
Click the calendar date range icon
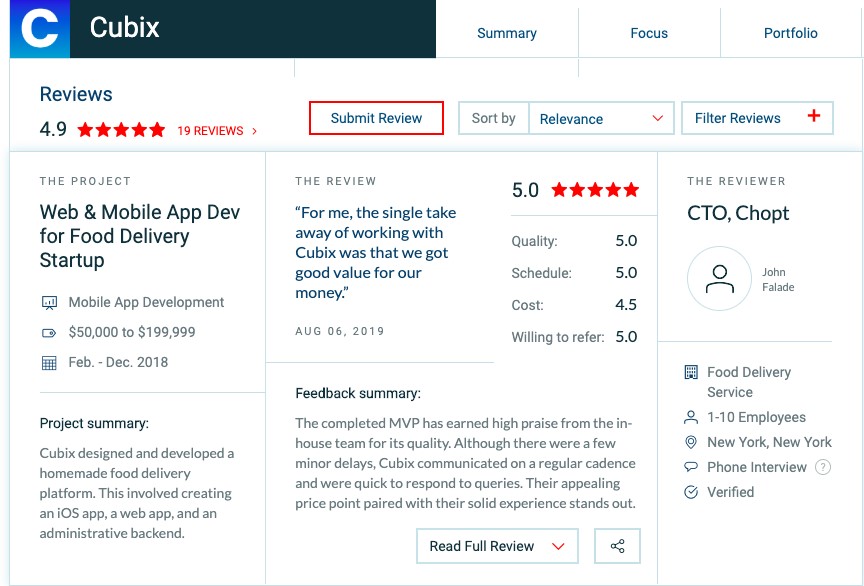pos(49,362)
